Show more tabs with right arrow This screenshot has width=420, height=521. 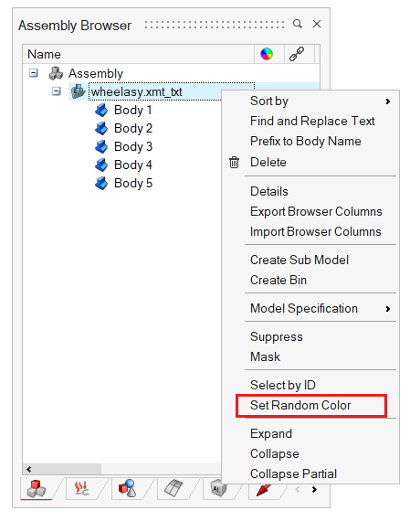(x=314, y=489)
